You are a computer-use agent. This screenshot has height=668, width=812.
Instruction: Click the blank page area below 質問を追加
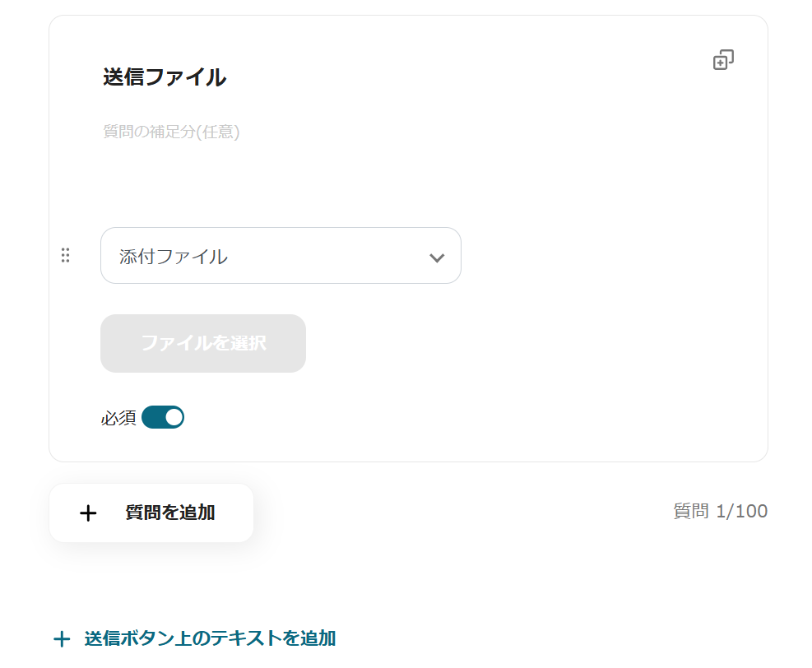[411, 576]
